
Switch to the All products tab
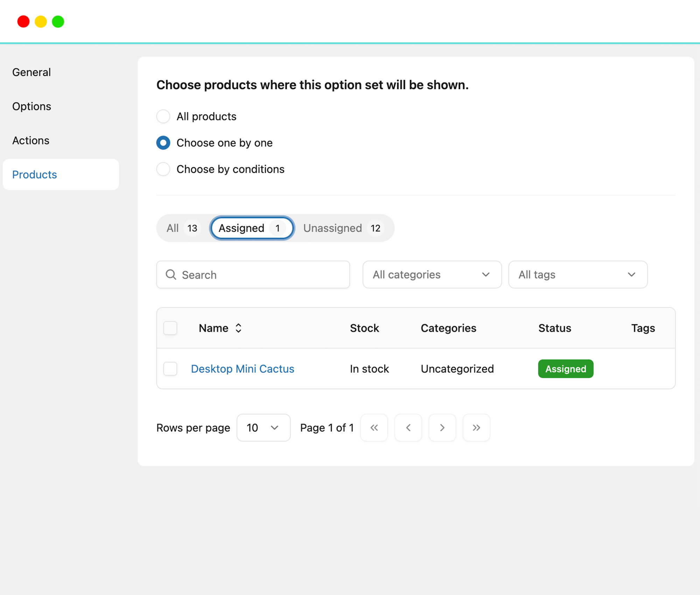[182, 228]
